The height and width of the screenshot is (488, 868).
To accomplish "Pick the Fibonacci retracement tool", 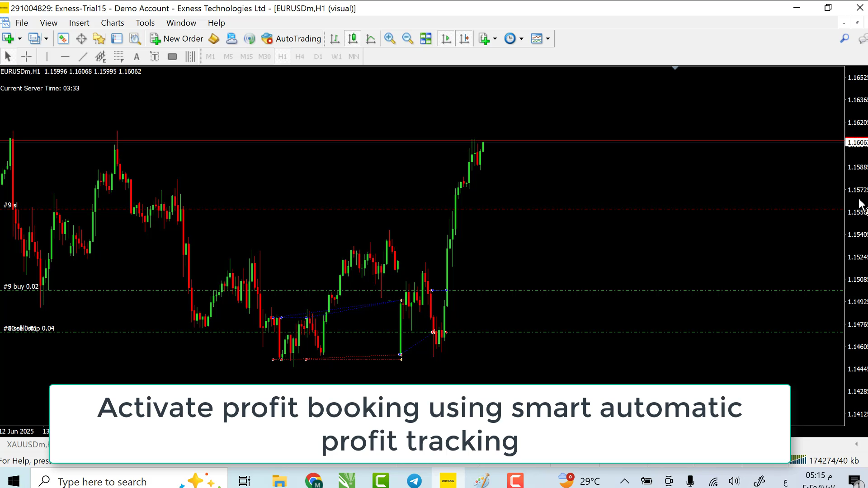I will coord(118,56).
